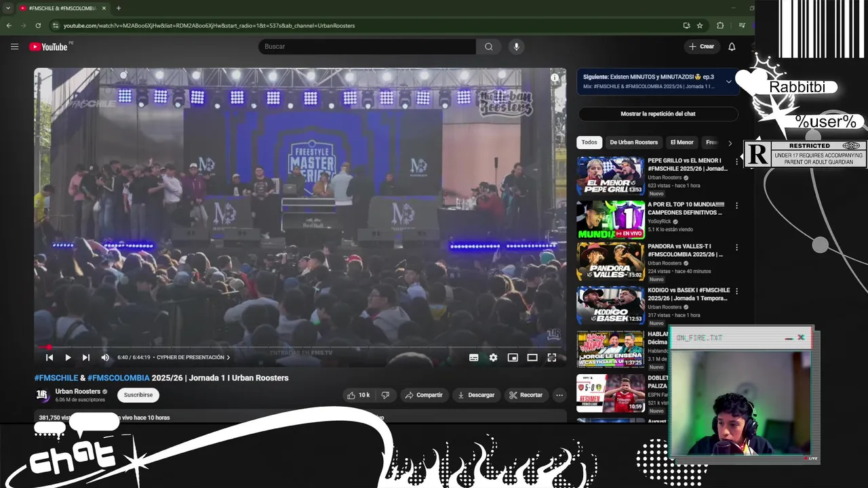Open the YouTube hamburger guide menu
This screenshot has height=488, width=868.
click(14, 47)
